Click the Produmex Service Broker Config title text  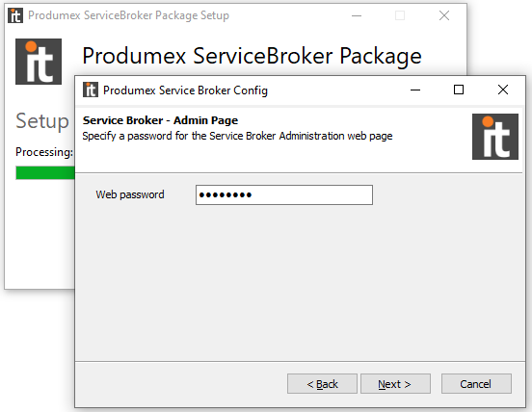click(185, 90)
